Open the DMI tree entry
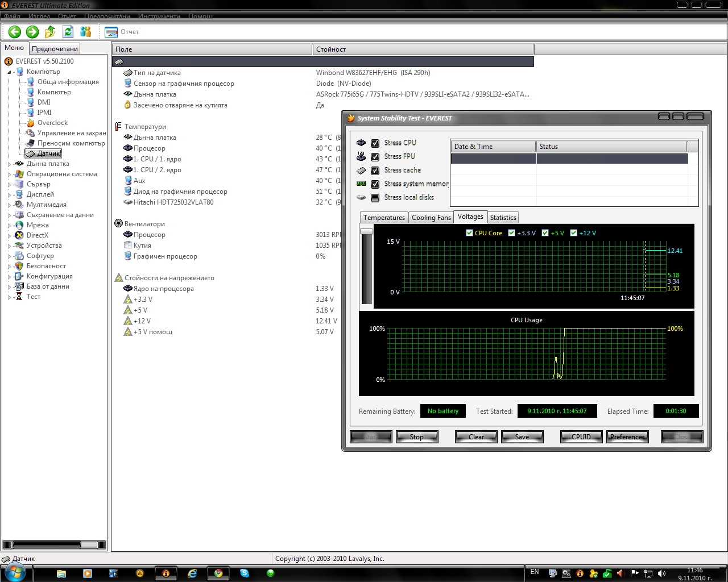The width and height of the screenshot is (728, 582). (x=44, y=102)
